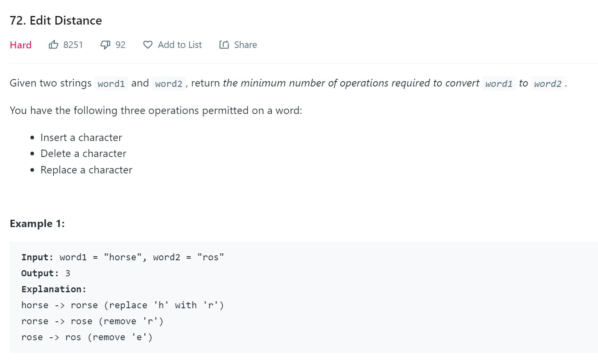Click the "Output: 3" line

pyautogui.click(x=46, y=273)
